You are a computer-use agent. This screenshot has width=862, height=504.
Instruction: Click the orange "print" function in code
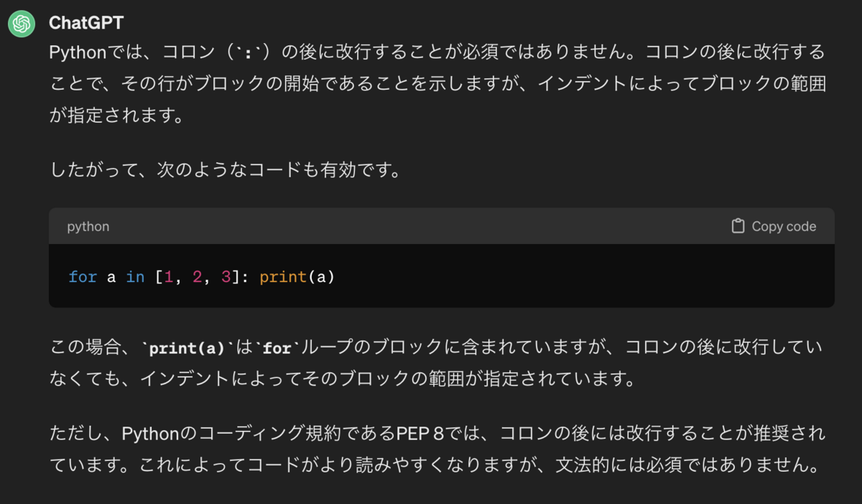click(x=283, y=276)
